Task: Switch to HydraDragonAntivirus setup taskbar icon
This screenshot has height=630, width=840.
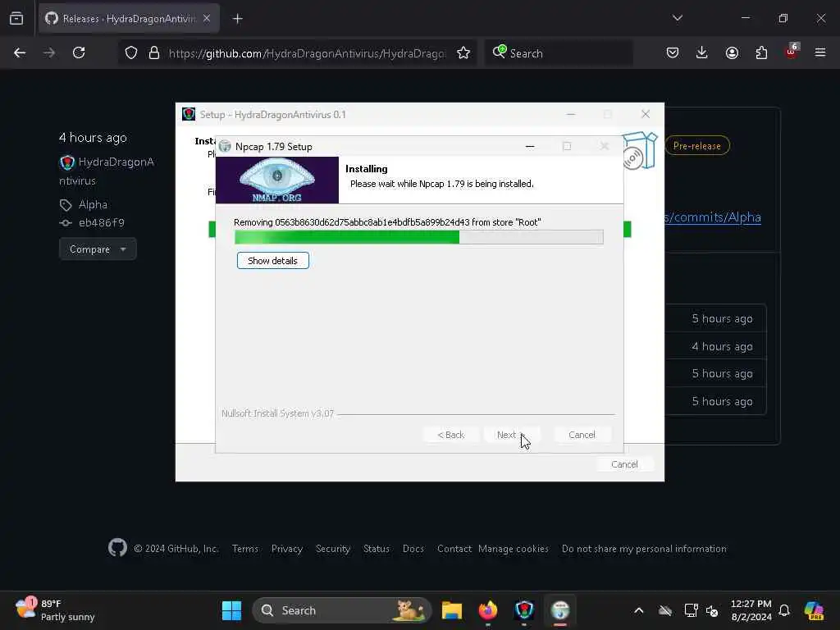Action: click(x=524, y=610)
